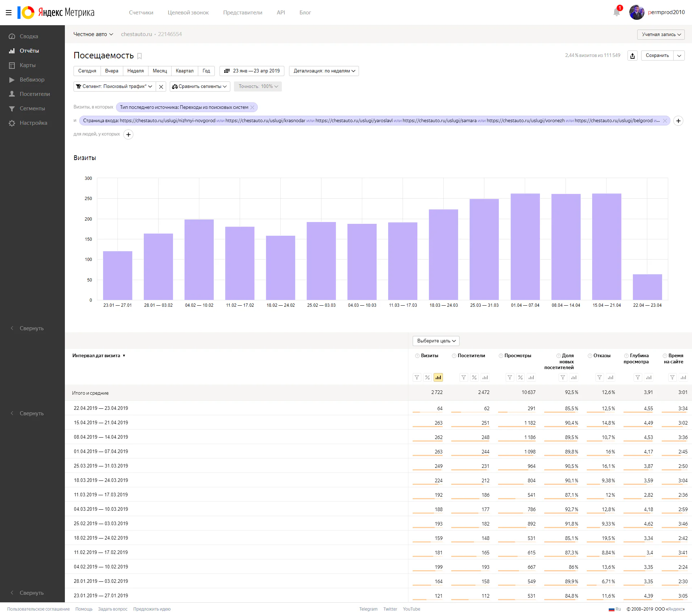
Task: Open the hamburger menu
Action: tap(9, 13)
